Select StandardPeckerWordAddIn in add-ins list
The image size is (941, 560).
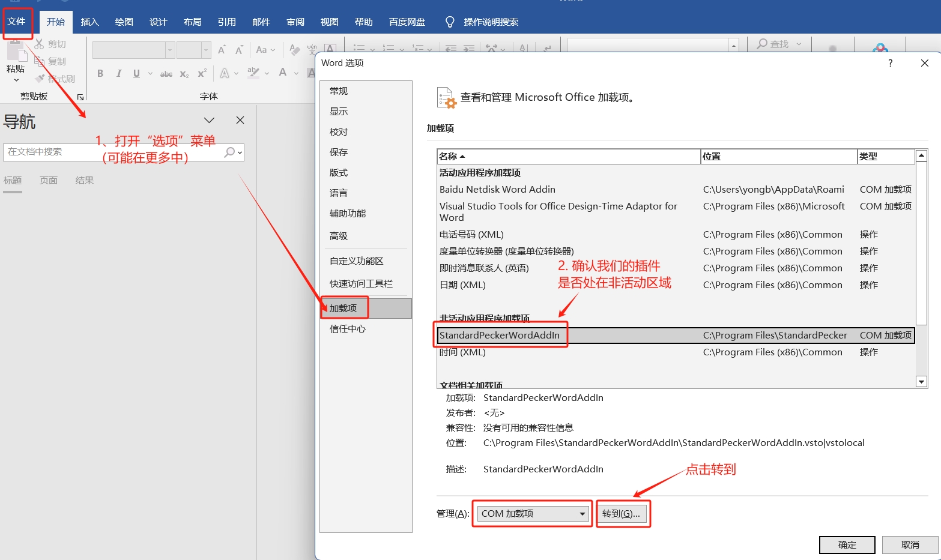click(x=500, y=336)
